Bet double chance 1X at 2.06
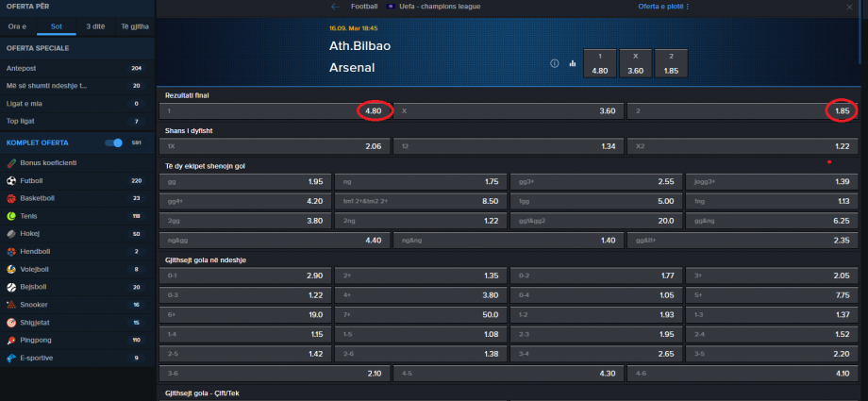Screen dimensions: 868x401 275,146
